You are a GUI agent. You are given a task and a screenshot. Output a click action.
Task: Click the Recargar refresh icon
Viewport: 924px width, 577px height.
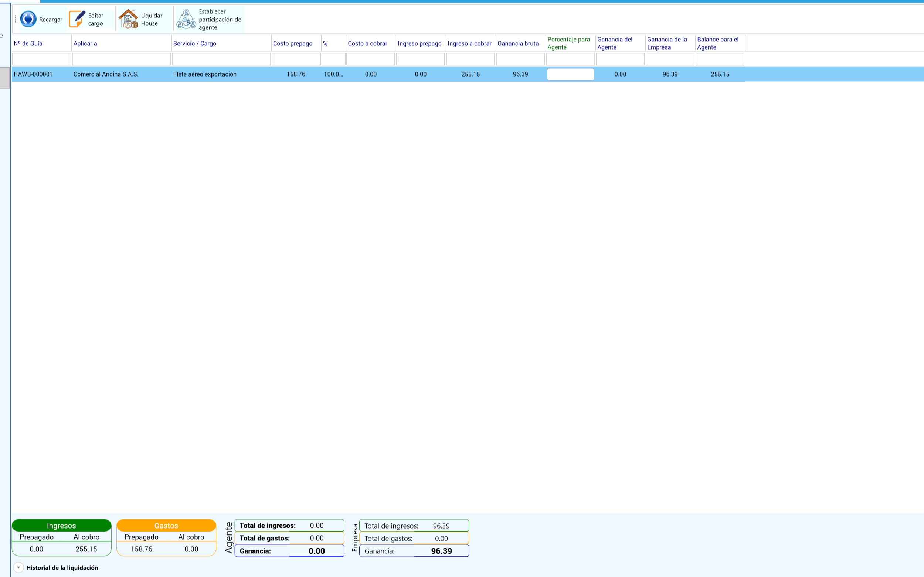pos(28,19)
